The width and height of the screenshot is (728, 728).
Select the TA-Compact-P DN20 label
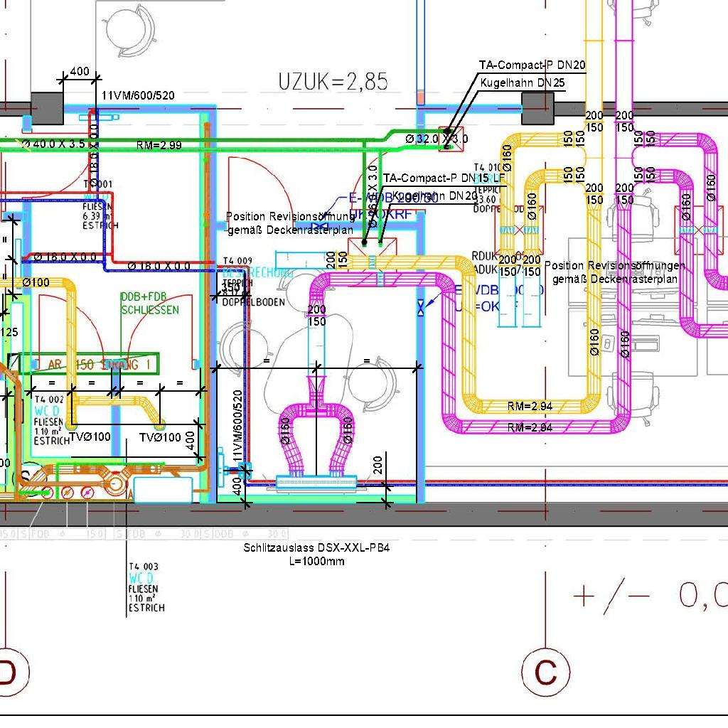click(x=532, y=65)
